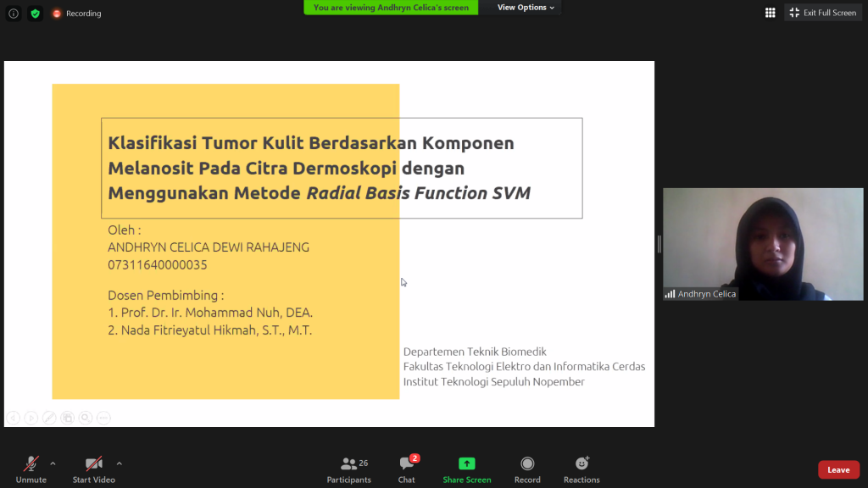Toggle meeting recording with Record button

527,469
